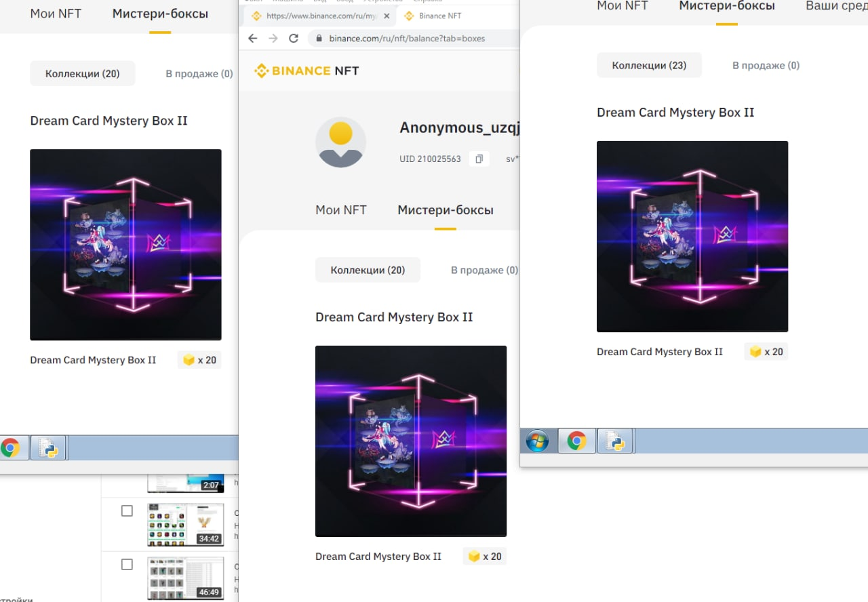
Task: Click Коллекции (20) in the left window
Action: (x=83, y=73)
